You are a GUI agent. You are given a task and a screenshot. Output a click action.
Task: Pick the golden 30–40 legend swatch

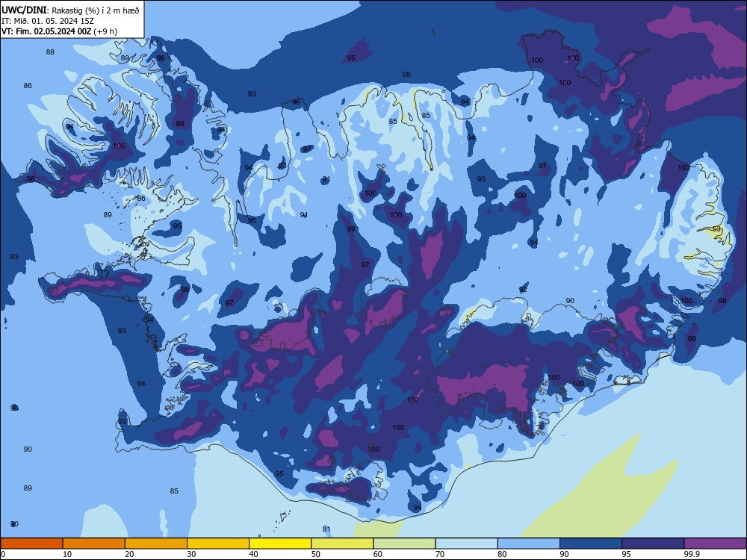click(218, 544)
